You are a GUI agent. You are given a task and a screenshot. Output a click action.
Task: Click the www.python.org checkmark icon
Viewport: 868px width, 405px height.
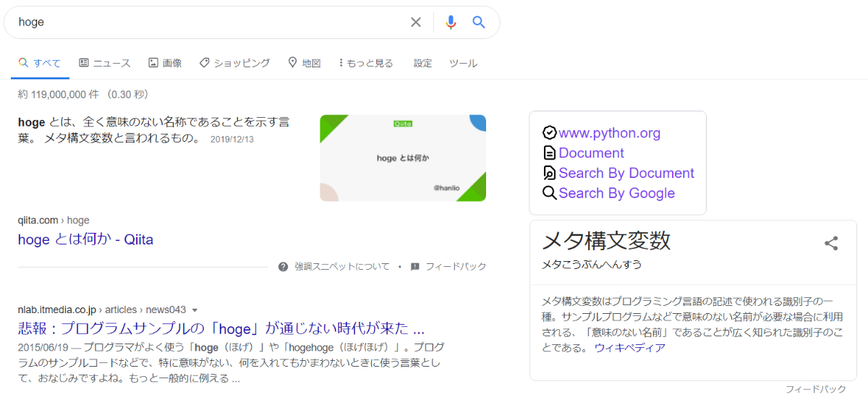click(x=550, y=133)
